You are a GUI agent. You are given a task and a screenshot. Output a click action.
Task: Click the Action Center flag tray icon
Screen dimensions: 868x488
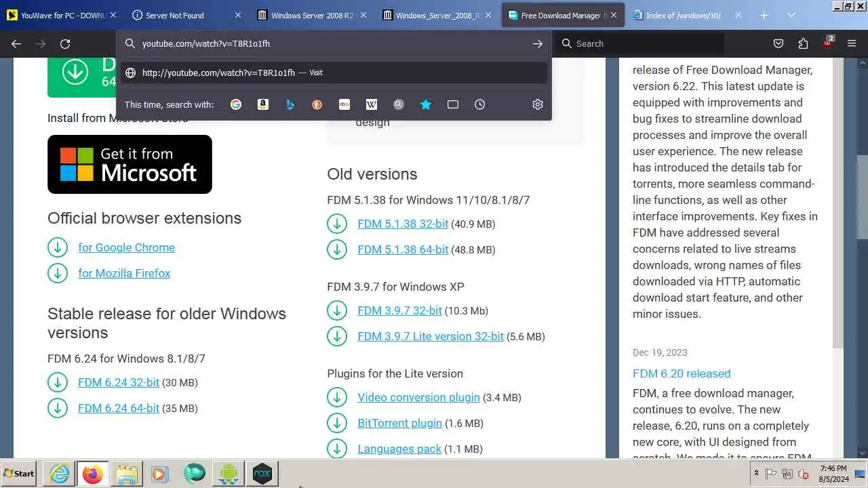[x=771, y=474]
